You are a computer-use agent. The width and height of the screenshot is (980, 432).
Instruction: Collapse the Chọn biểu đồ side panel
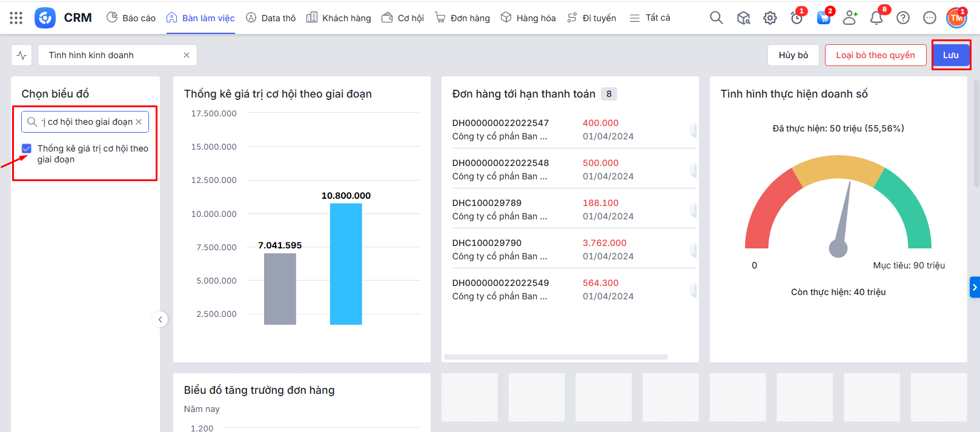tap(160, 319)
